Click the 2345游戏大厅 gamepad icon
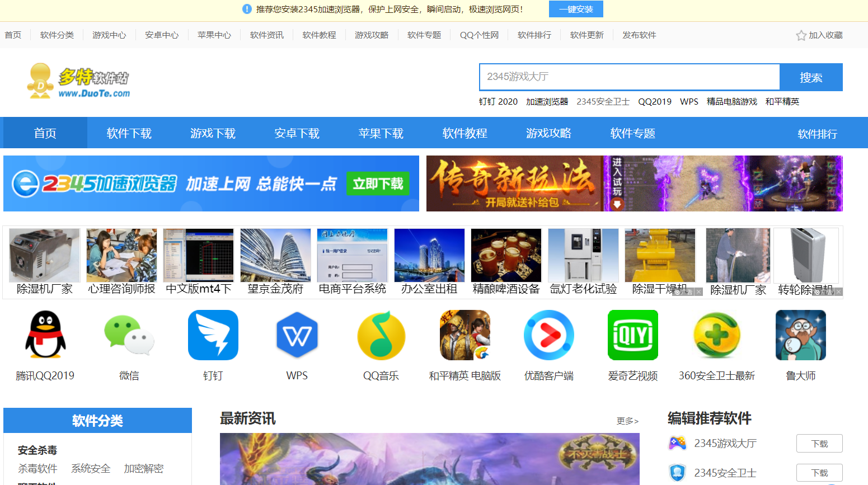Screen dimensions: 868x485 coord(677,443)
